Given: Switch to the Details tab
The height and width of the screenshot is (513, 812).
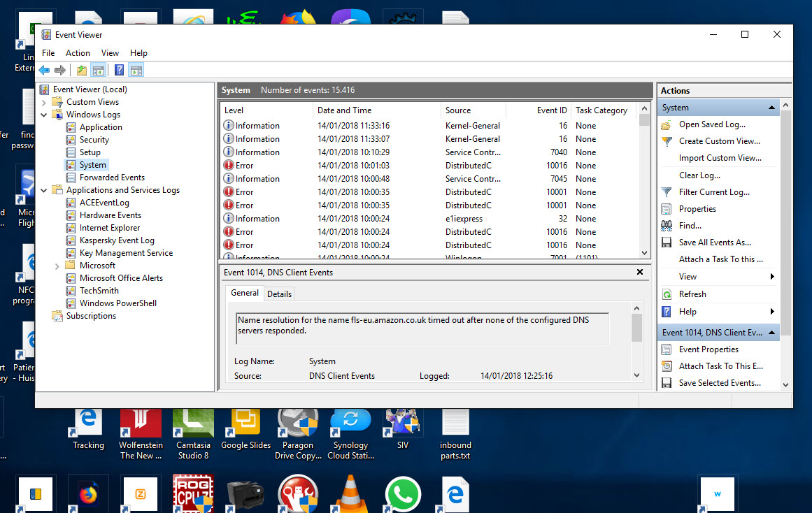Looking at the screenshot, I should click(279, 294).
